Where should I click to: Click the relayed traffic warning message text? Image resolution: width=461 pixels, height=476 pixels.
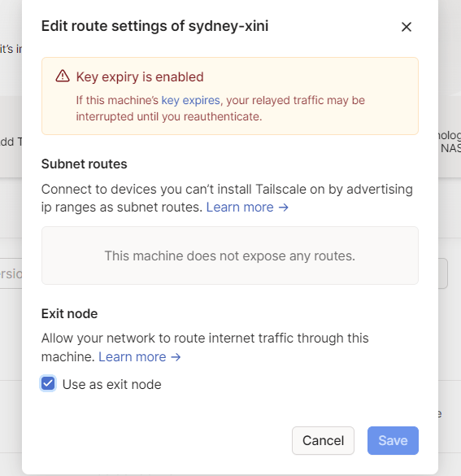[220, 108]
